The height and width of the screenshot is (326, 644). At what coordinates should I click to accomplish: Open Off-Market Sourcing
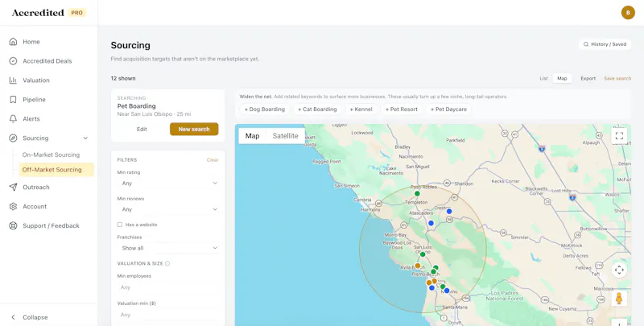click(56, 170)
